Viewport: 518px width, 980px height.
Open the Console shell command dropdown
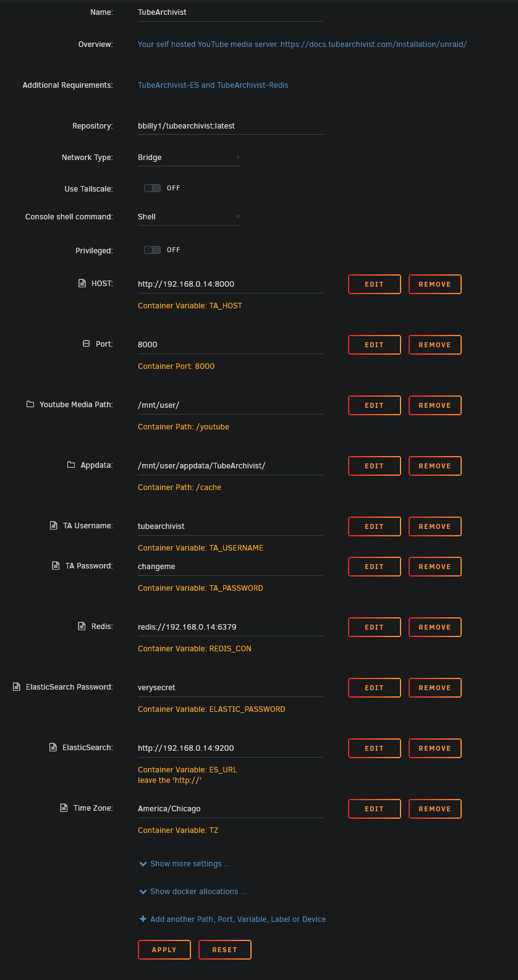189,216
